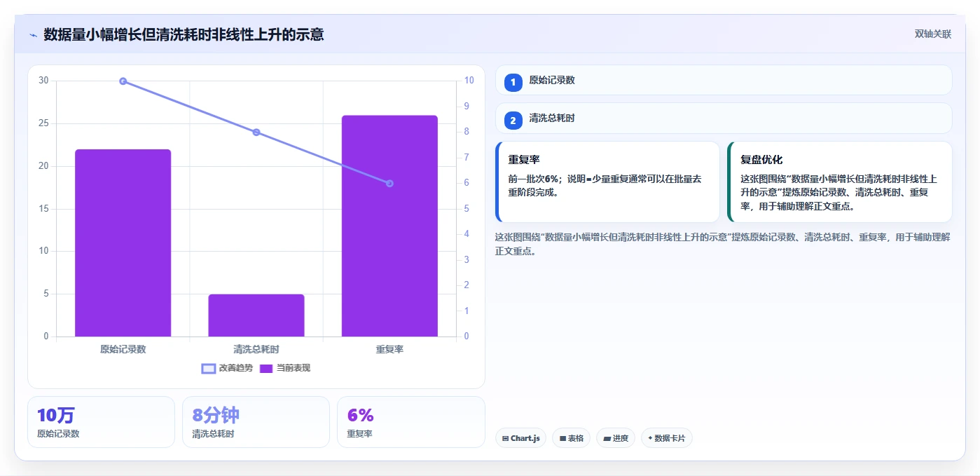Click the x-axis label 原始记录数
This screenshot has width=980, height=476.
pos(123,349)
